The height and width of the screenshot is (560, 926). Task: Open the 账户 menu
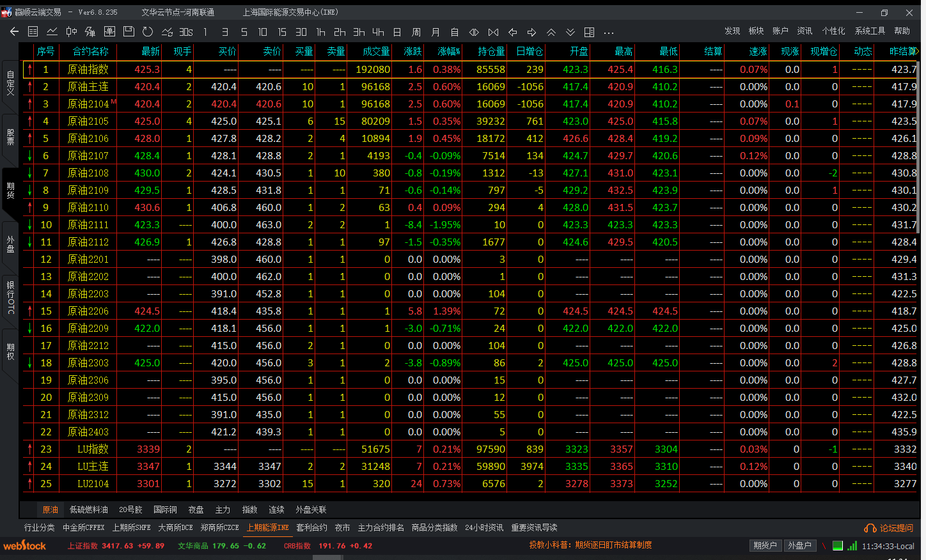[x=780, y=31]
